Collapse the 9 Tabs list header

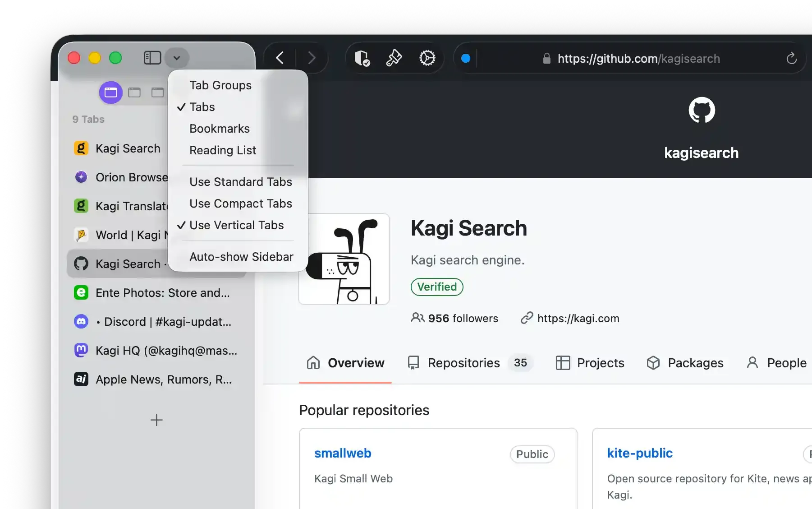pyautogui.click(x=88, y=119)
